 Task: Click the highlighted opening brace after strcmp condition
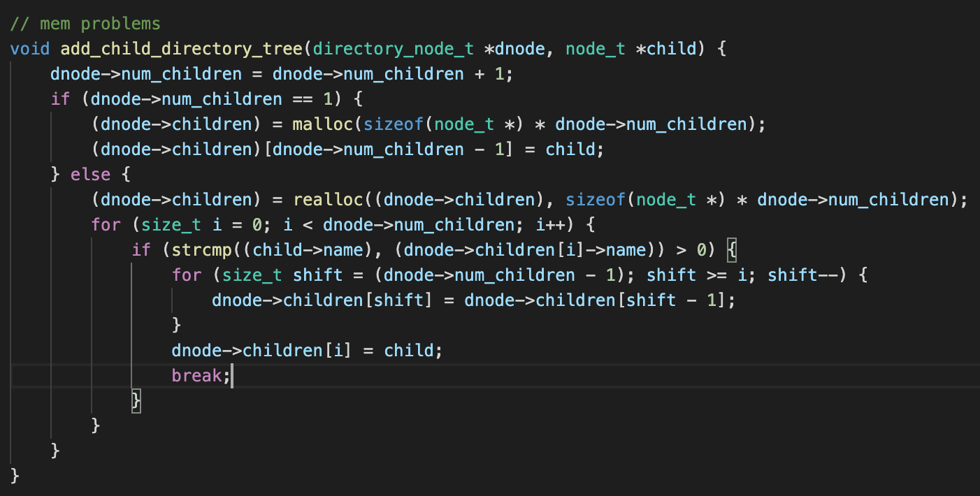click(731, 249)
